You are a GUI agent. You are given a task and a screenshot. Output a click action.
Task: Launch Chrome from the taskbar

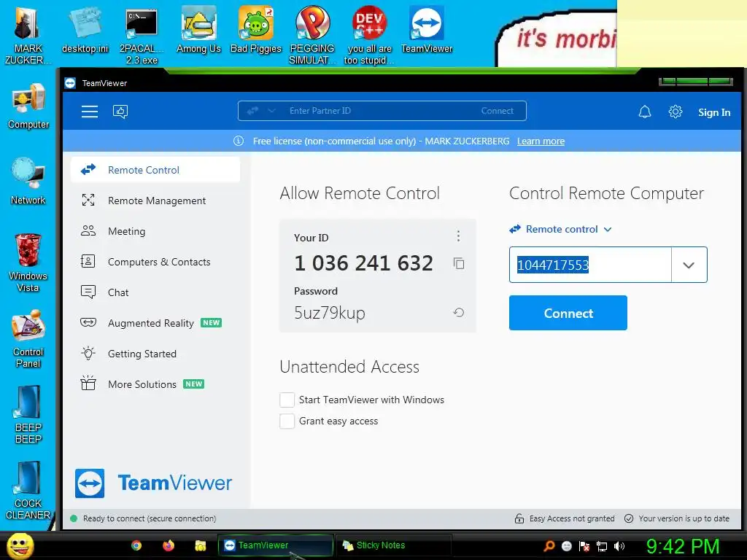click(136, 545)
